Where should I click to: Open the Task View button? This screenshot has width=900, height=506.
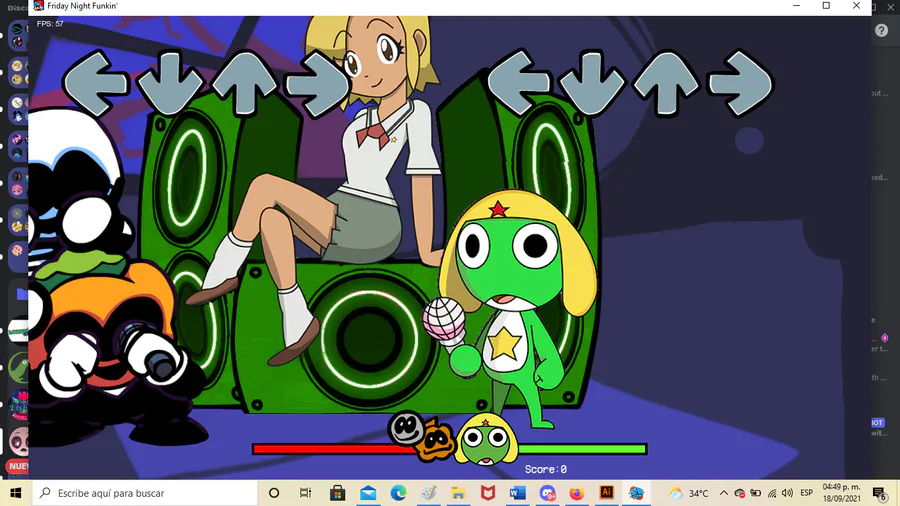(x=305, y=493)
